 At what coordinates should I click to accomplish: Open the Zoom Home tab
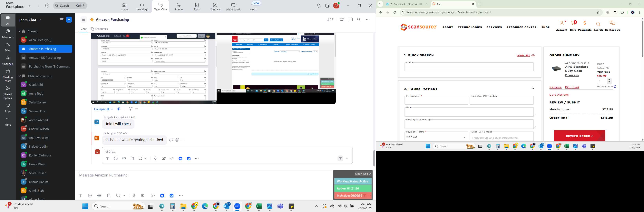tap(124, 7)
